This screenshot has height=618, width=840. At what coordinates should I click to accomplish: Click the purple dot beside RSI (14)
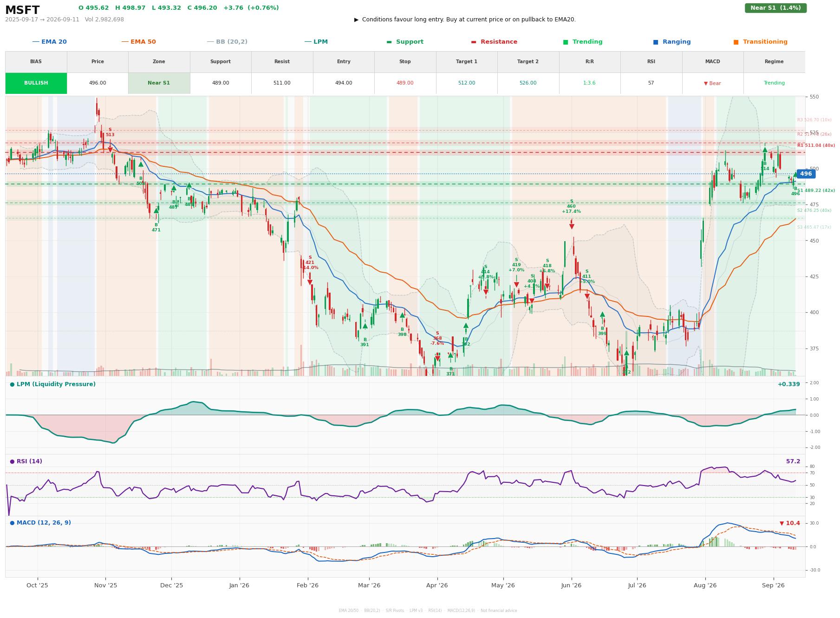pyautogui.click(x=12, y=461)
